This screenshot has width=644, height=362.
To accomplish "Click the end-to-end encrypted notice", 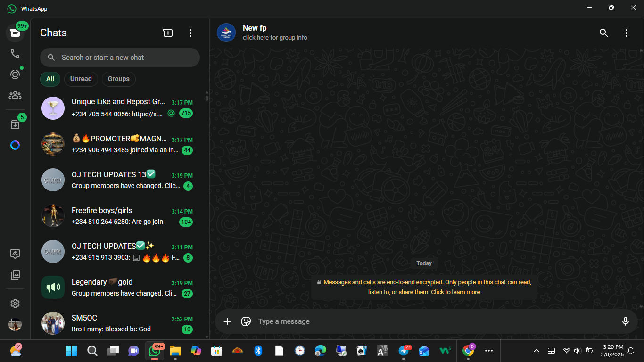I will (424, 287).
